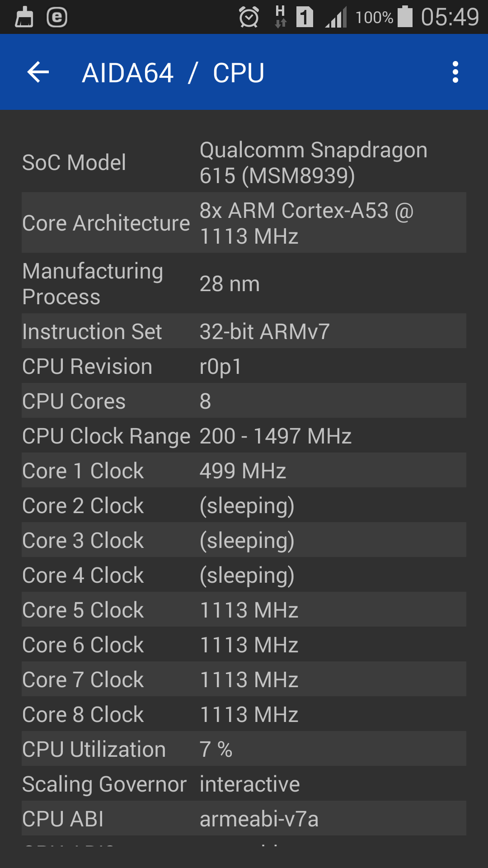Tap the Manufacturing Process entry

pyautogui.click(x=244, y=283)
